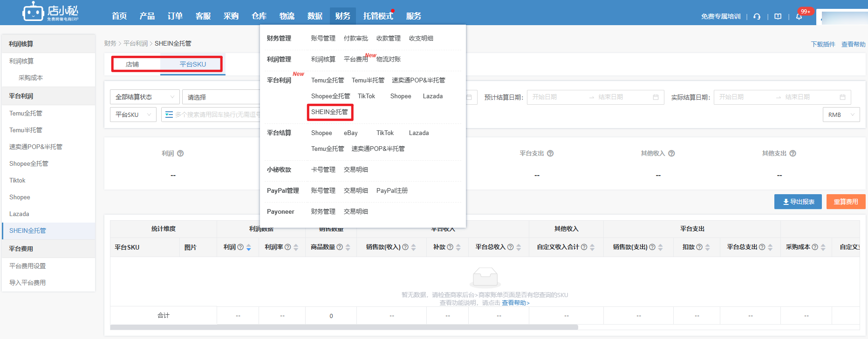Click the 实际结算日期 结束日期 field
868x339 pixels.
[811, 97]
